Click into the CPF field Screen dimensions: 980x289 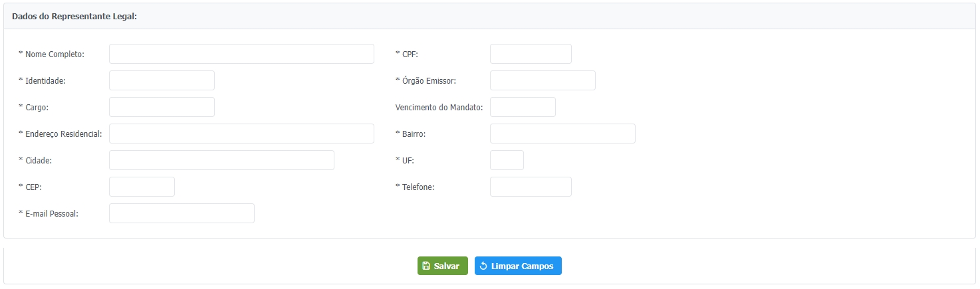(531, 54)
